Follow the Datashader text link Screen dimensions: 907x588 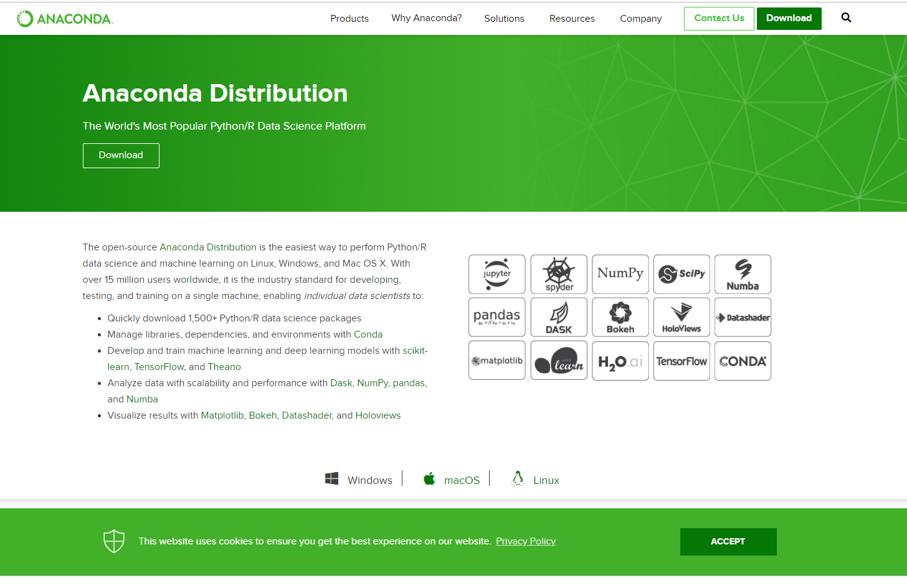[307, 415]
